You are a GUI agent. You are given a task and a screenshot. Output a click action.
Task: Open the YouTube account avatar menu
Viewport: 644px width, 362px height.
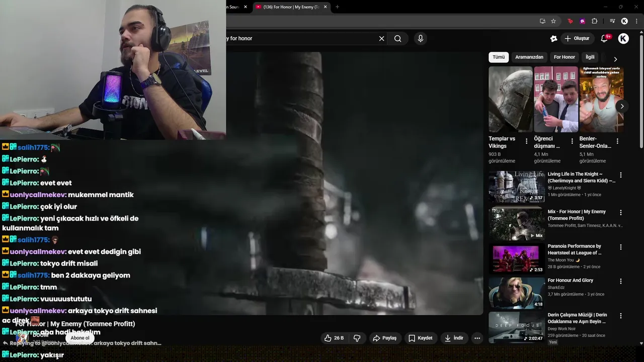coord(623,39)
